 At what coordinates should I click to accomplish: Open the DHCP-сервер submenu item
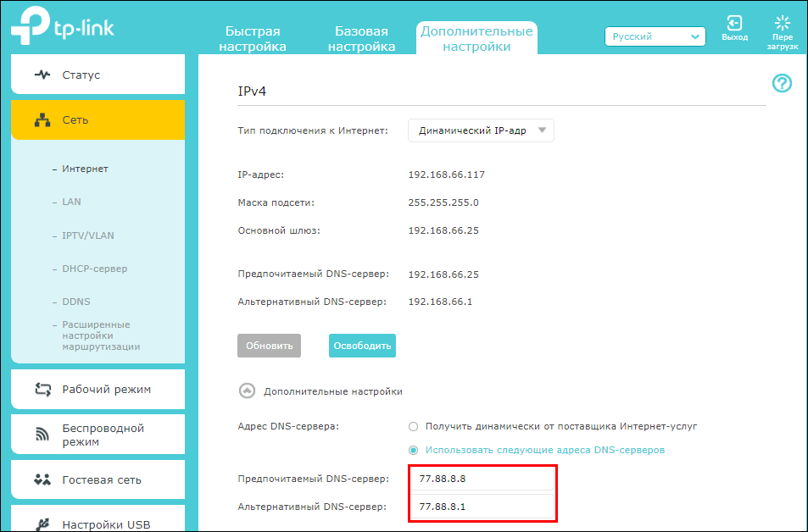[94, 269]
